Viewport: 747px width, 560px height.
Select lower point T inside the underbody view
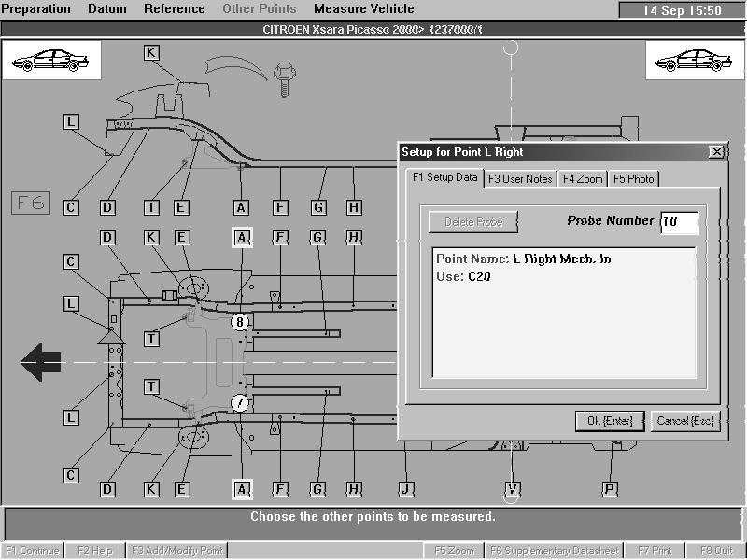[x=151, y=386]
